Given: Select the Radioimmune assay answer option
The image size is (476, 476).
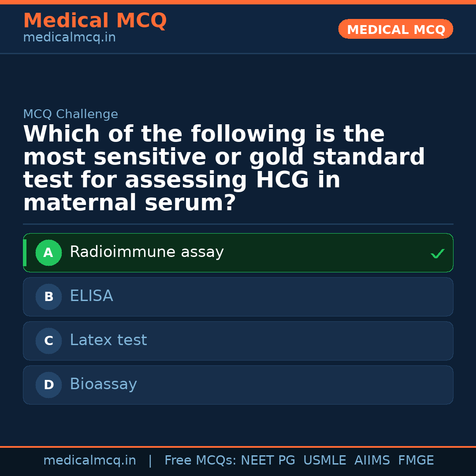Looking at the screenshot, I should pyautogui.click(x=238, y=253).
